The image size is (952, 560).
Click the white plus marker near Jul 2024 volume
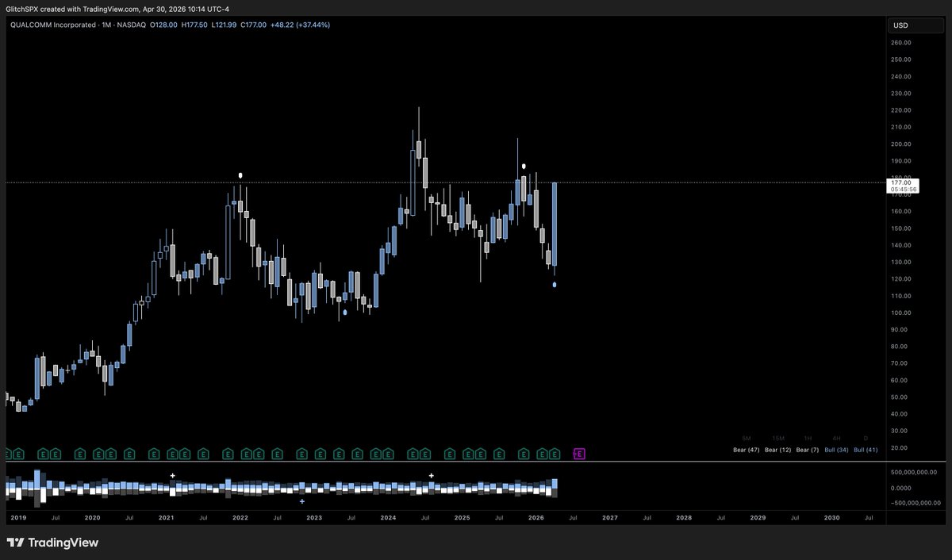pos(431,475)
